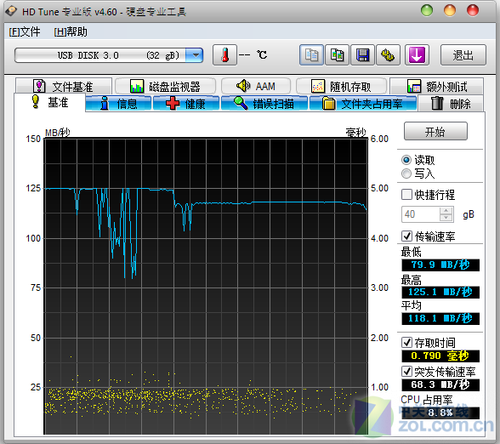Open the [F]文件 menu
Screen dimensions: 500x444
point(24,32)
